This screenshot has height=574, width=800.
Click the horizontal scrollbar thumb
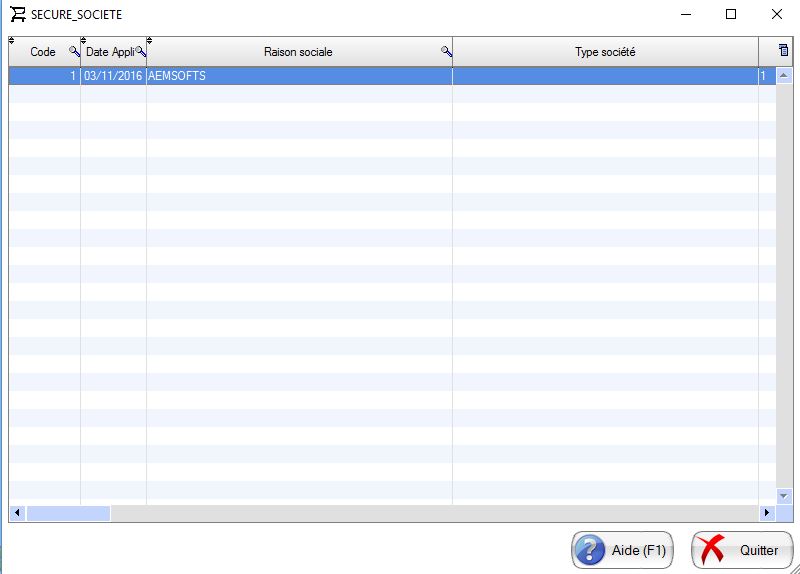68,513
